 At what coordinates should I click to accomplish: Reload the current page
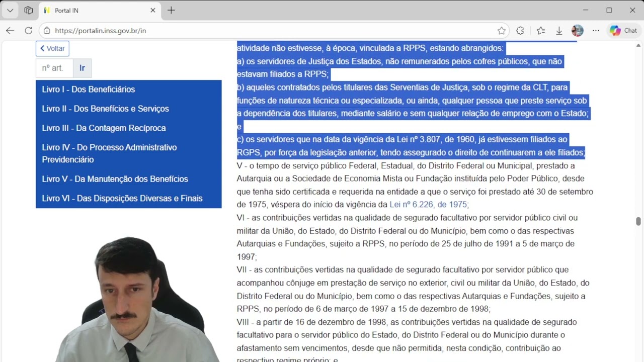pyautogui.click(x=29, y=31)
